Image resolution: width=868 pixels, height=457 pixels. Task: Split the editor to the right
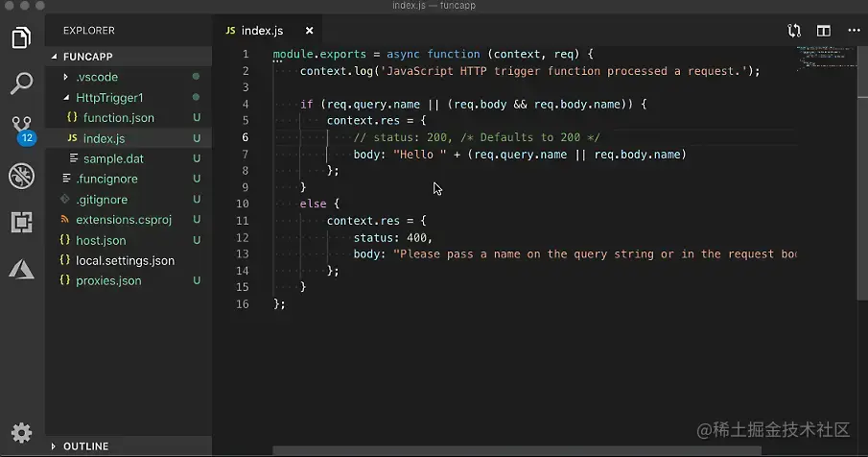pos(824,31)
